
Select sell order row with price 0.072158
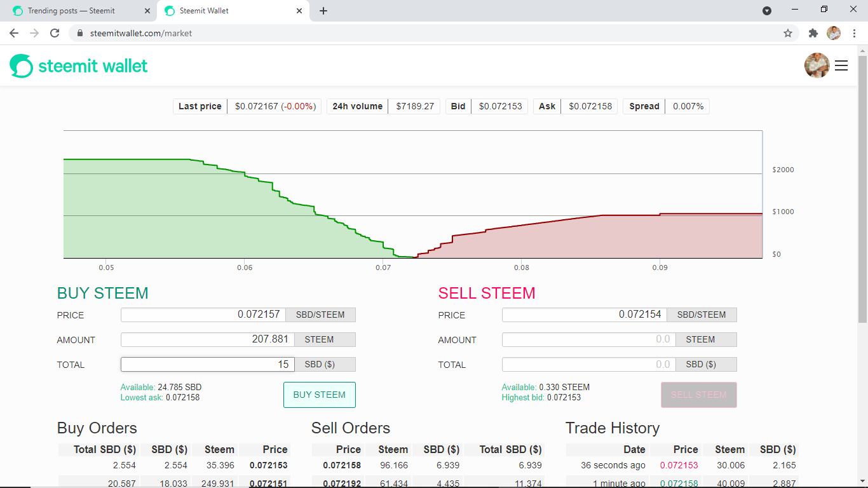[x=428, y=466]
